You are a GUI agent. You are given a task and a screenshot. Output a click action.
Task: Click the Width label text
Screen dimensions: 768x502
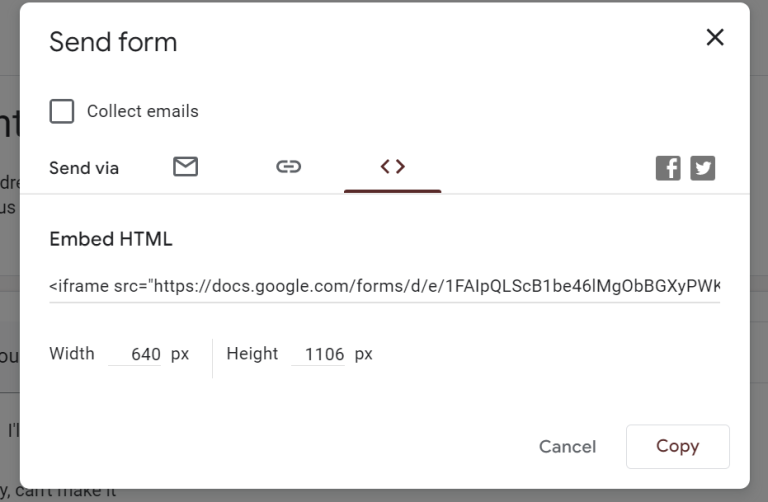[72, 353]
